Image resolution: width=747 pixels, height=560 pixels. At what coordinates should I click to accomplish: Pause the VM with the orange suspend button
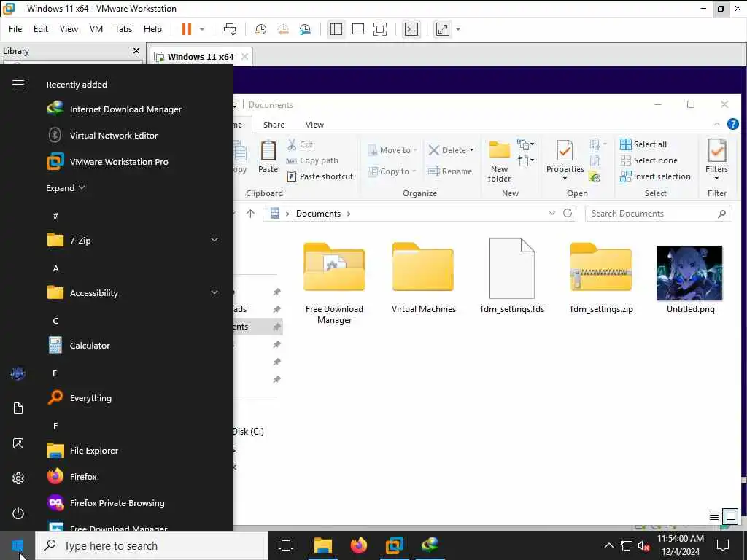[187, 29]
